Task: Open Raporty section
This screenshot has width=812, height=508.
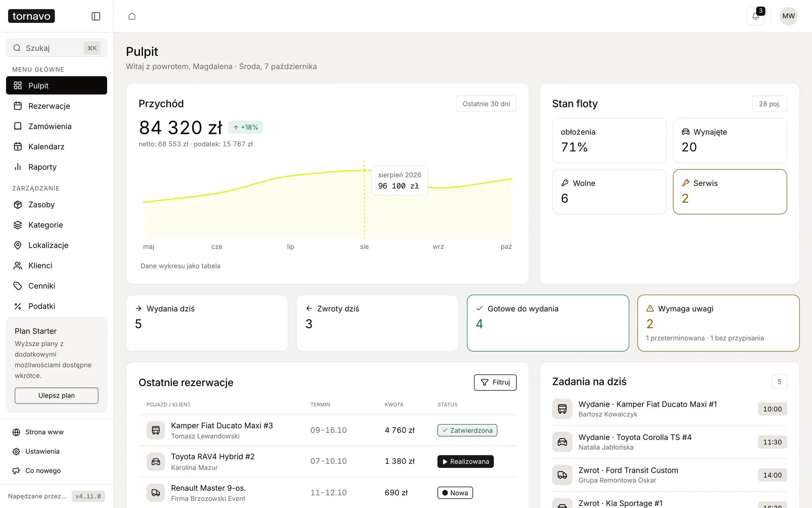Action: tap(57, 167)
